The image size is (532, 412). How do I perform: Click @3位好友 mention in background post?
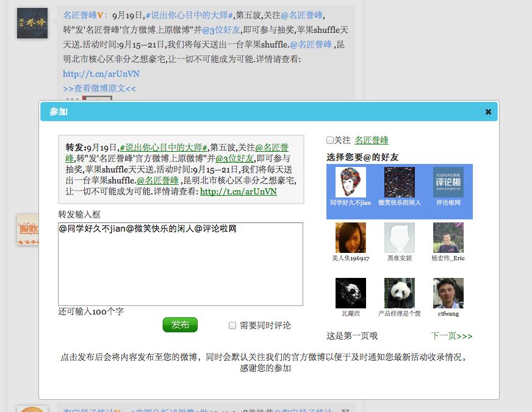point(221,30)
